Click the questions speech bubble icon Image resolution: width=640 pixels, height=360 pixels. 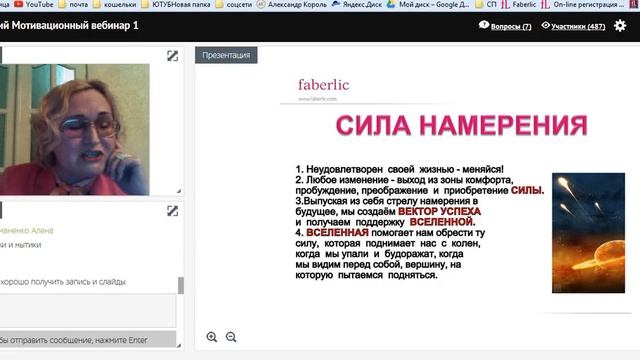[x=484, y=25]
